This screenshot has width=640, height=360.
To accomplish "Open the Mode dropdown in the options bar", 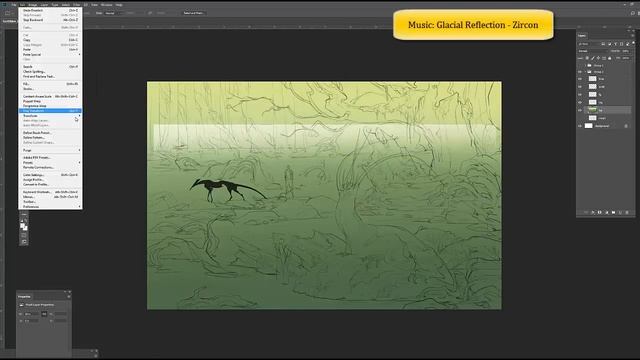I will click(113, 13).
